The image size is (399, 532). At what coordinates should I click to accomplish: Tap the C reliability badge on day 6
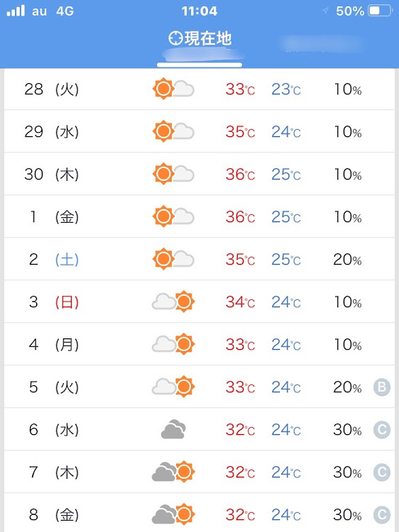click(382, 430)
